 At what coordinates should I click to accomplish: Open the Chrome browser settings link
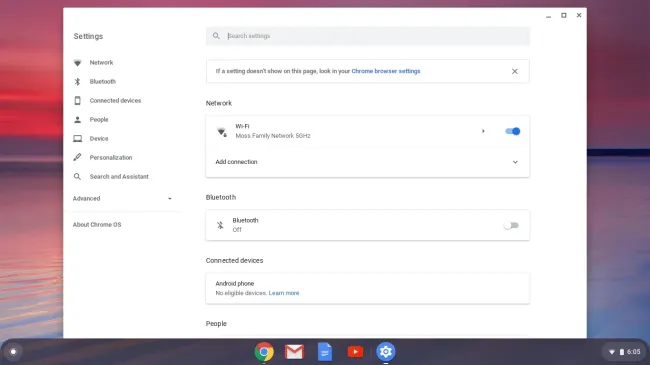386,71
